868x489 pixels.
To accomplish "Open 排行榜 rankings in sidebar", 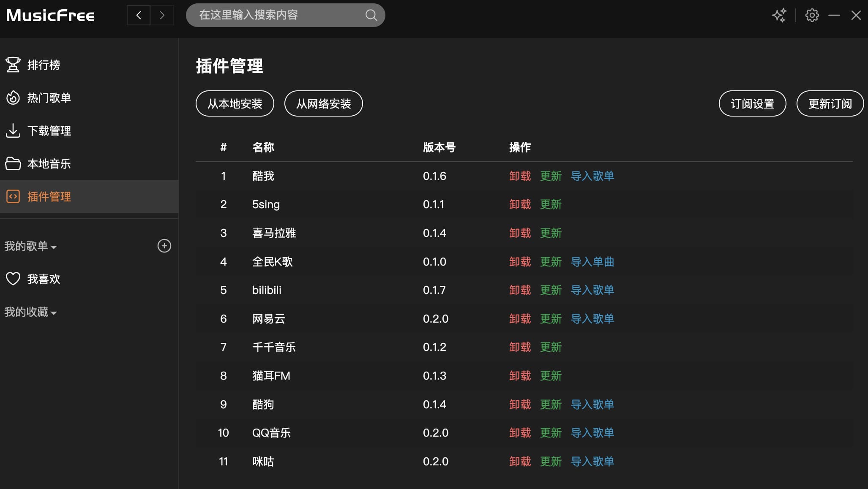I will tap(43, 65).
